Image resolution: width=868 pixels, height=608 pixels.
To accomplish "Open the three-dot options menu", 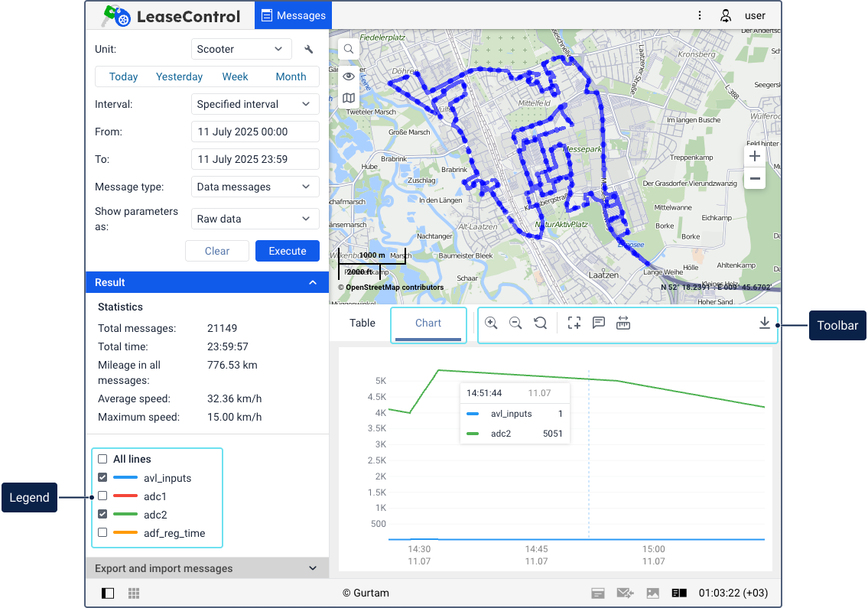I will [700, 15].
